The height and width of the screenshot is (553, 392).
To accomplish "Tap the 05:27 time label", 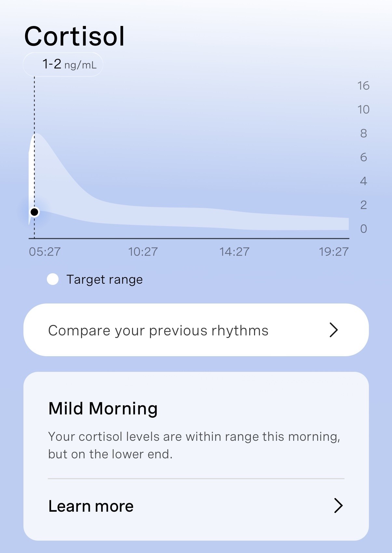I will (x=45, y=252).
